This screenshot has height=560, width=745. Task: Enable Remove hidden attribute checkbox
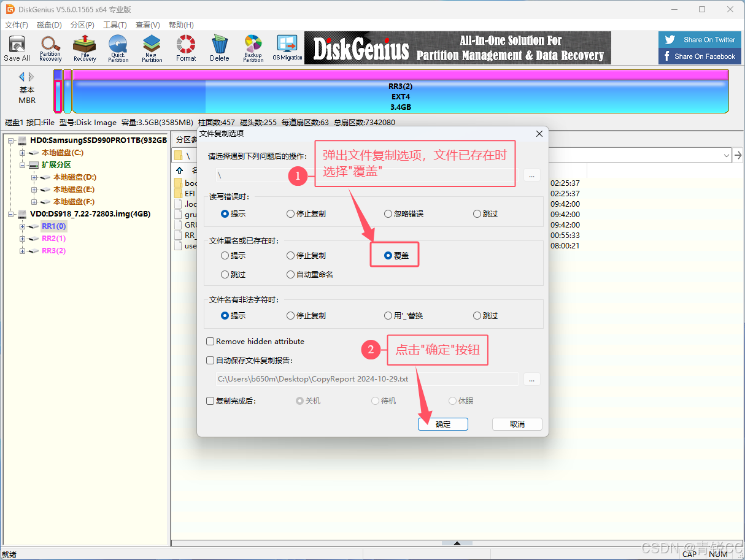255,342
